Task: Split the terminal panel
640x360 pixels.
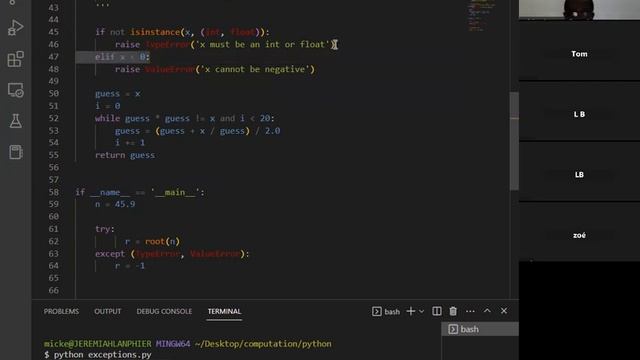Action: (437, 311)
